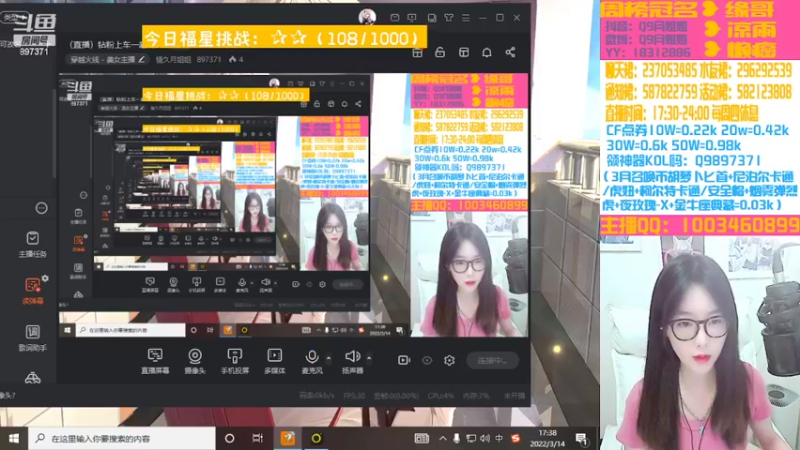This screenshot has height=450, width=800.
Task: Switch the 中 input language indicator
Action: [499, 438]
